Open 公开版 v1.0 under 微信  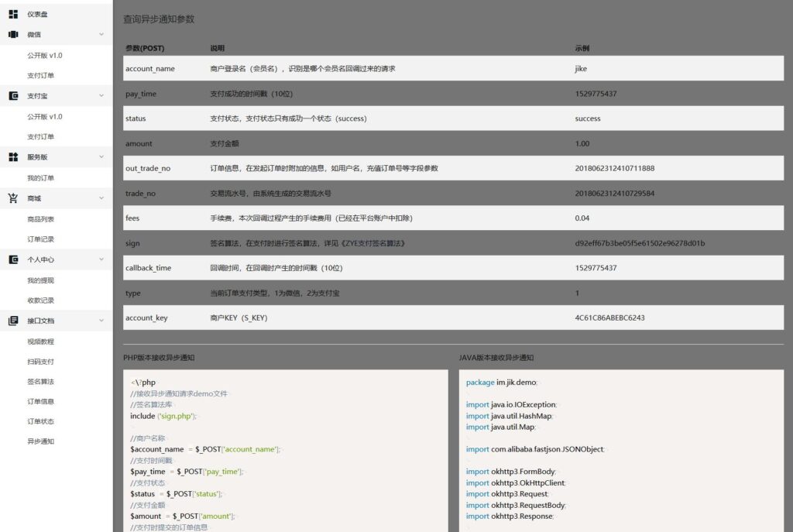pos(45,56)
